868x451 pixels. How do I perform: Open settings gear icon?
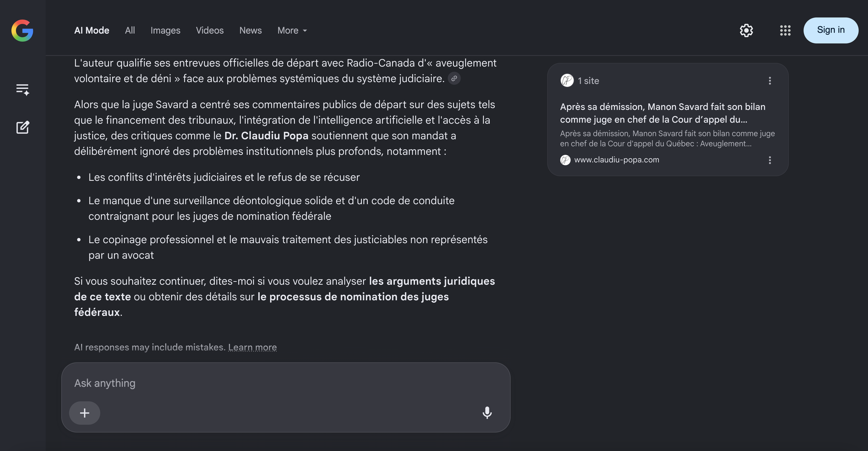(746, 31)
